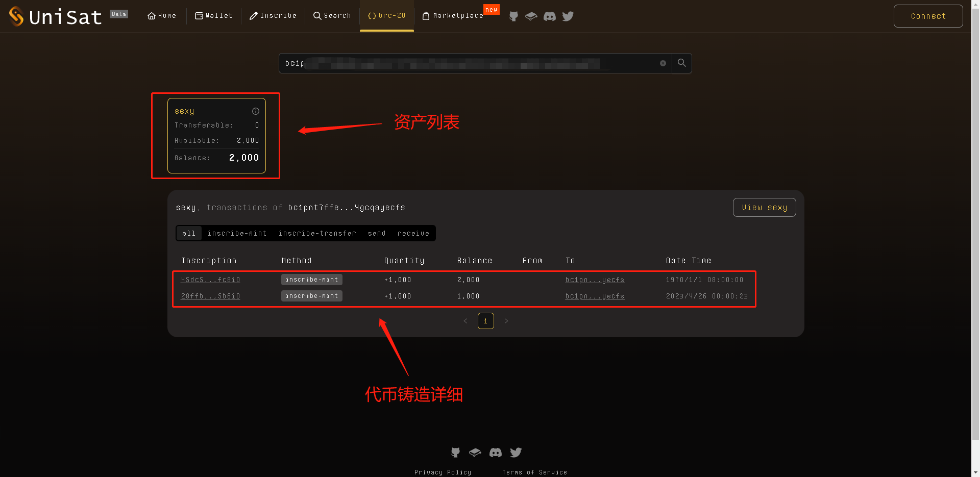Go to next page arrow
The image size is (980, 477).
point(506,321)
